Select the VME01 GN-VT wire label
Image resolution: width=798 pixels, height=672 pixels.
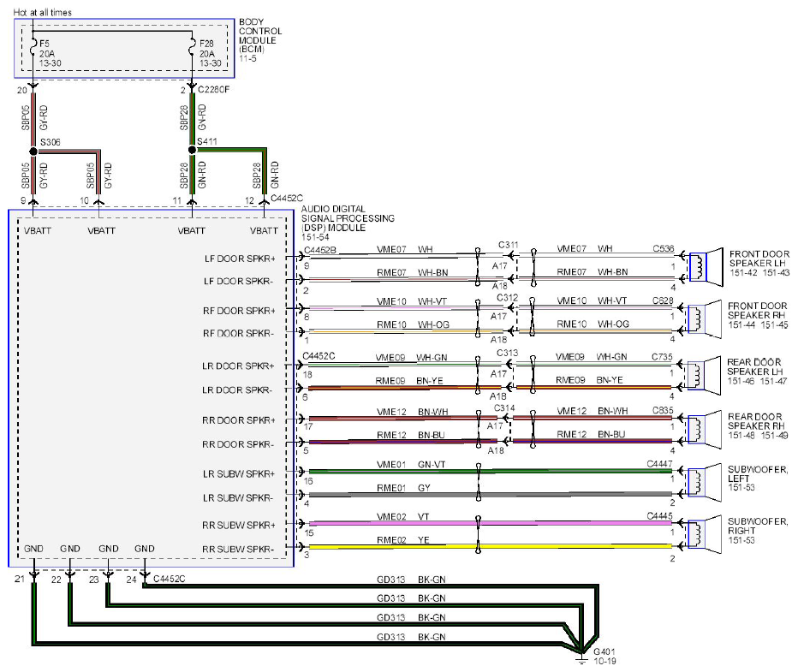[x=411, y=465]
